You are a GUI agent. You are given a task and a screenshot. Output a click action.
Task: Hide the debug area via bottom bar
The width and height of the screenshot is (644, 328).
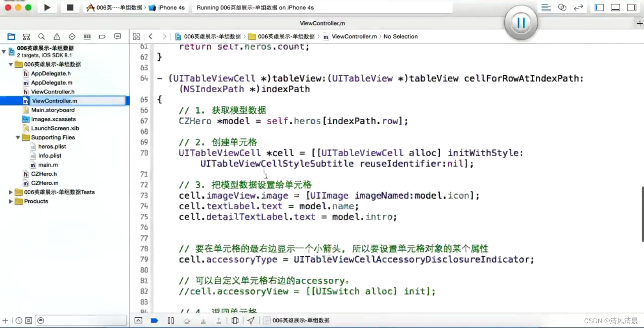click(x=139, y=321)
